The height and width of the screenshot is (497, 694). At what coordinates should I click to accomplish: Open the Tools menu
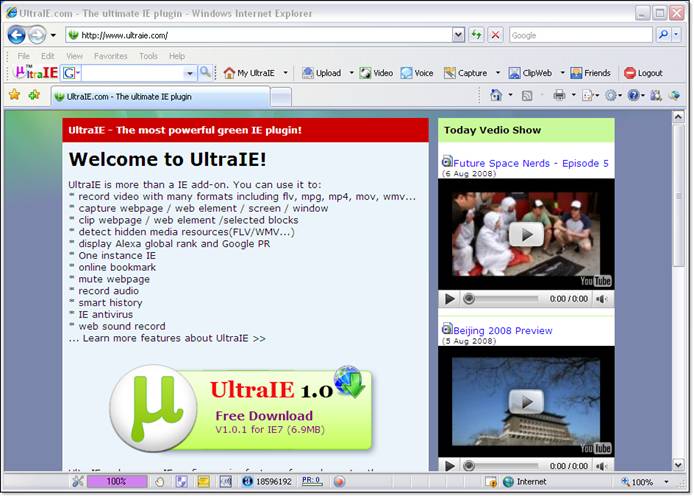click(148, 56)
